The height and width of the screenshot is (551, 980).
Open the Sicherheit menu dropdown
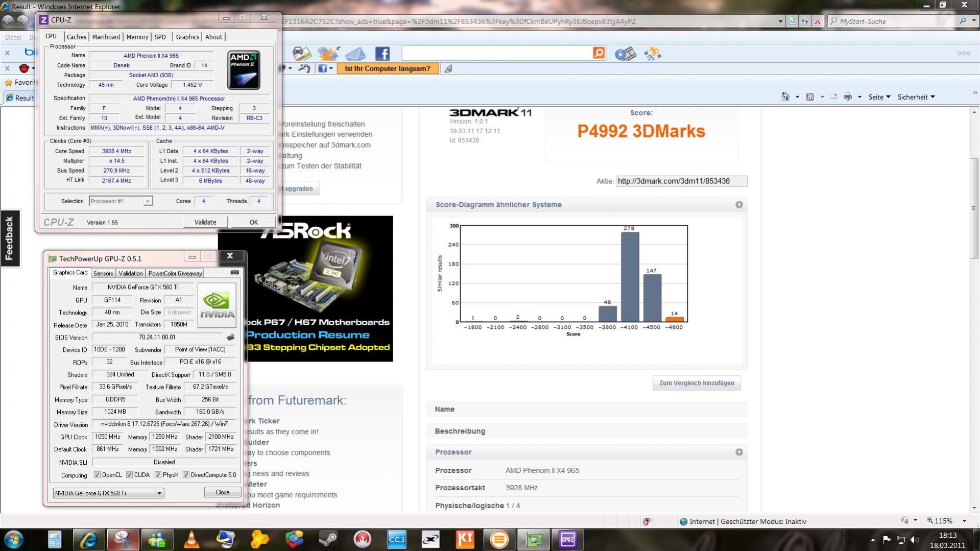click(x=916, y=97)
